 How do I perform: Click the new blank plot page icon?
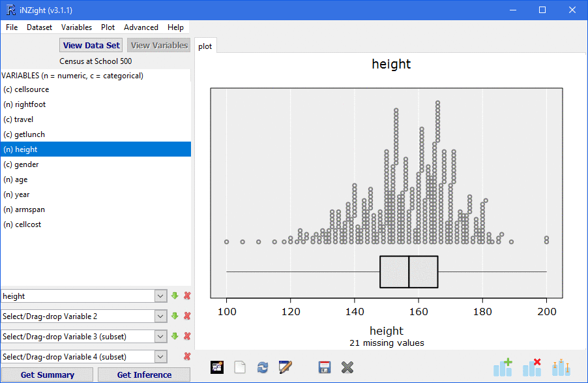(240, 367)
